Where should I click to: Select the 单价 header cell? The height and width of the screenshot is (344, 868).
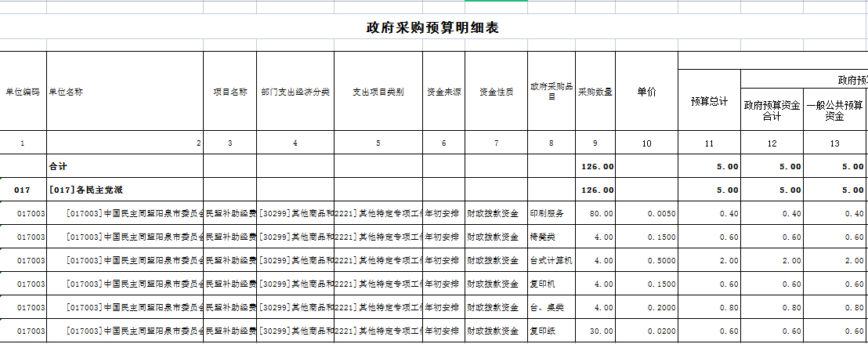coord(646,92)
